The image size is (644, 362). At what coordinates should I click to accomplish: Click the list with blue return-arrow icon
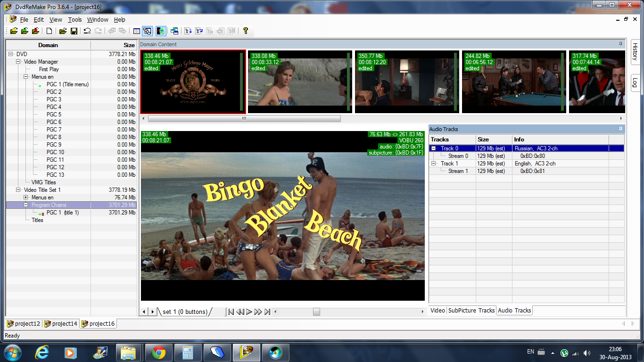point(199,31)
